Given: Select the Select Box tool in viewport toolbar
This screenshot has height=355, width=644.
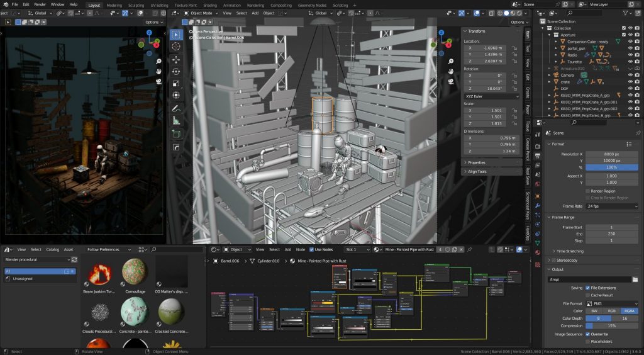Looking at the screenshot, I should [176, 35].
